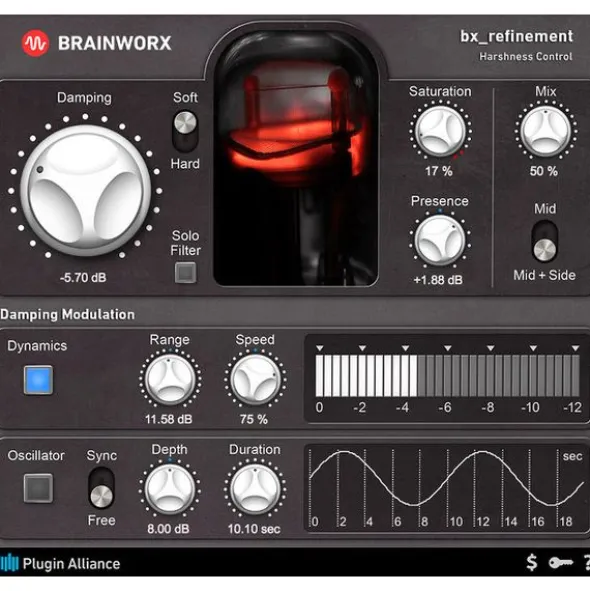Click the Mix knob
Screen dimensions: 590x591
pos(546,131)
